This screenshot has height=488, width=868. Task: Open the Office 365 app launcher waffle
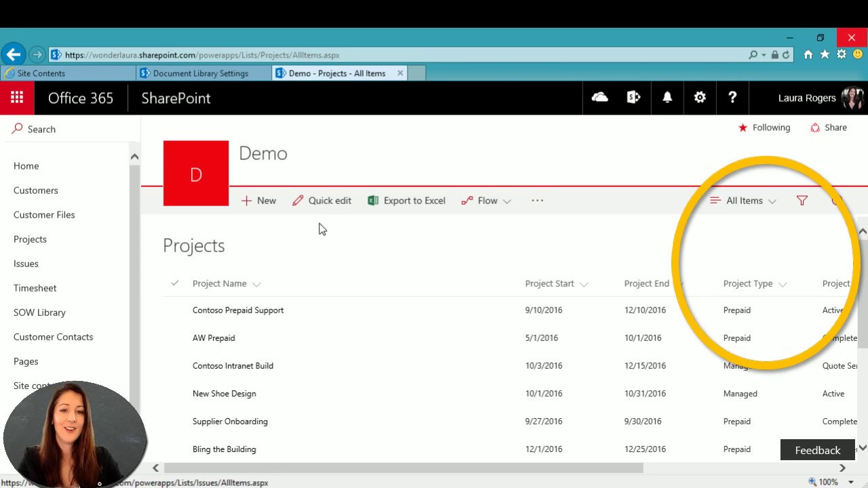17,98
